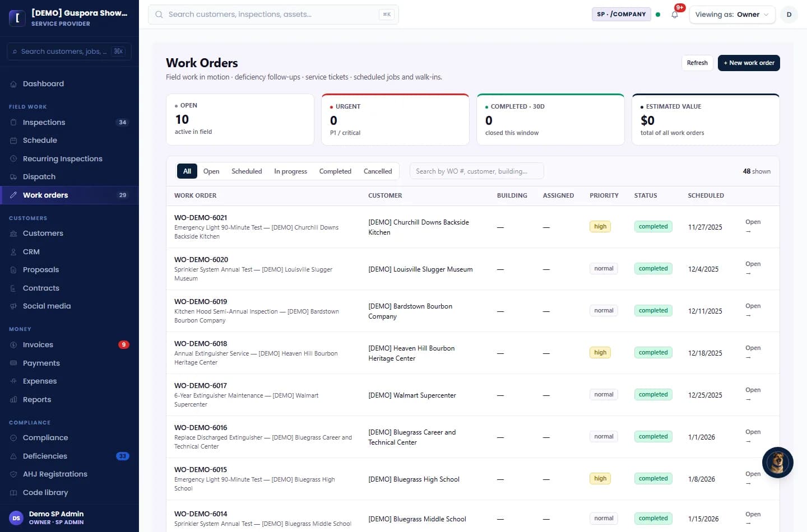The height and width of the screenshot is (532, 807).
Task: Select the Cancelled filter tab
Action: pyautogui.click(x=378, y=171)
